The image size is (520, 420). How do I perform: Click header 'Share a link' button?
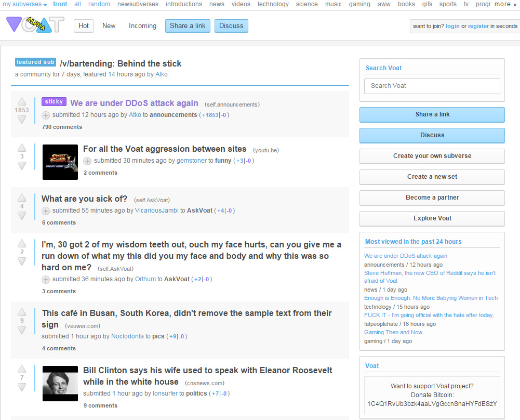pos(188,26)
